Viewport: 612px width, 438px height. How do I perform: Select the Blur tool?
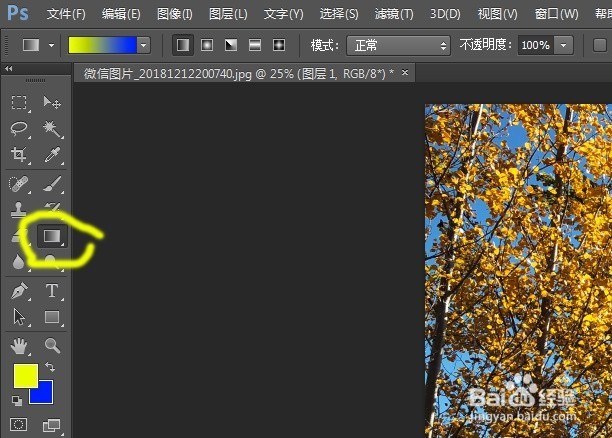(19, 262)
